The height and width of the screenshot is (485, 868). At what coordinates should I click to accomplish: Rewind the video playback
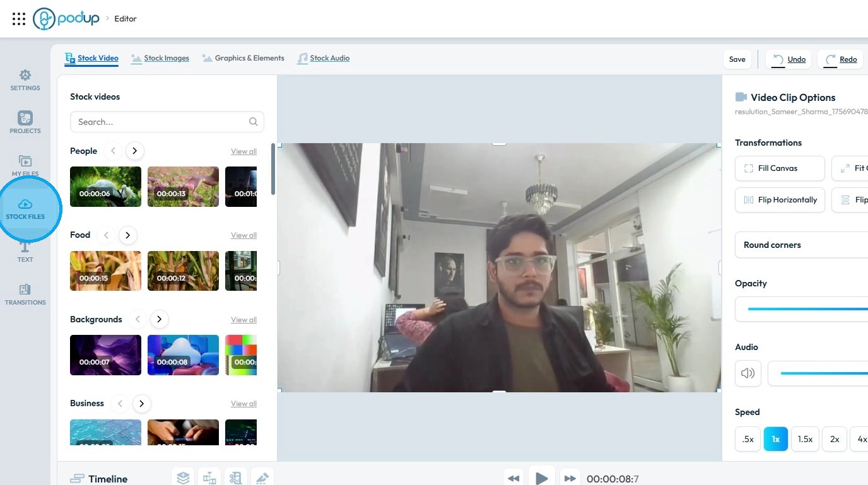513,479
